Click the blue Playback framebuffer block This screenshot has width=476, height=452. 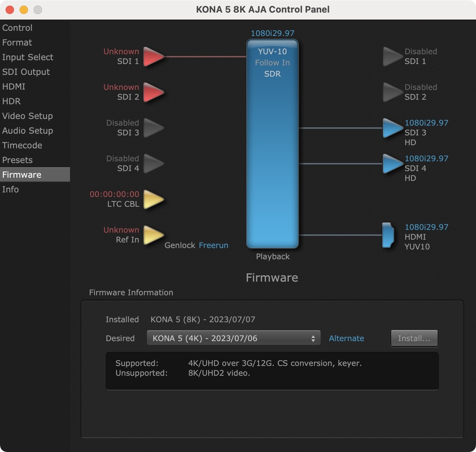273,144
